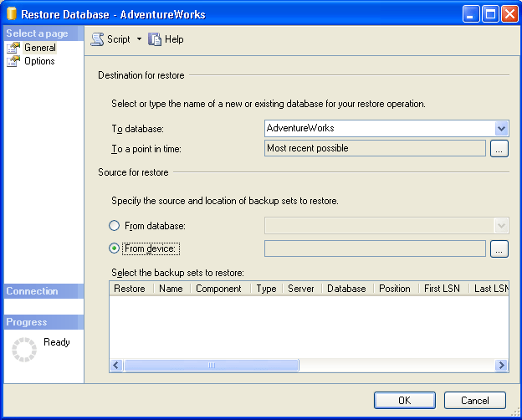Expand the To database dropdown

click(501, 128)
